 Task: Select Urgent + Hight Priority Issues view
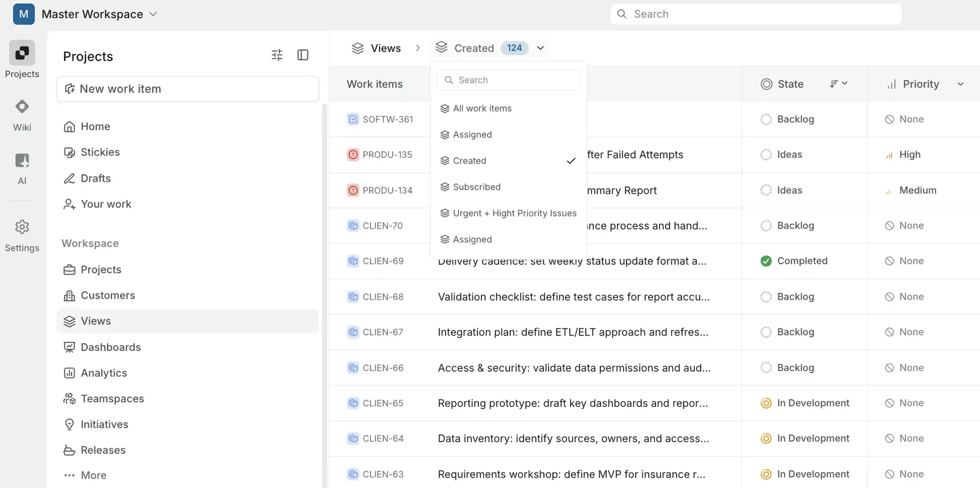pos(508,213)
